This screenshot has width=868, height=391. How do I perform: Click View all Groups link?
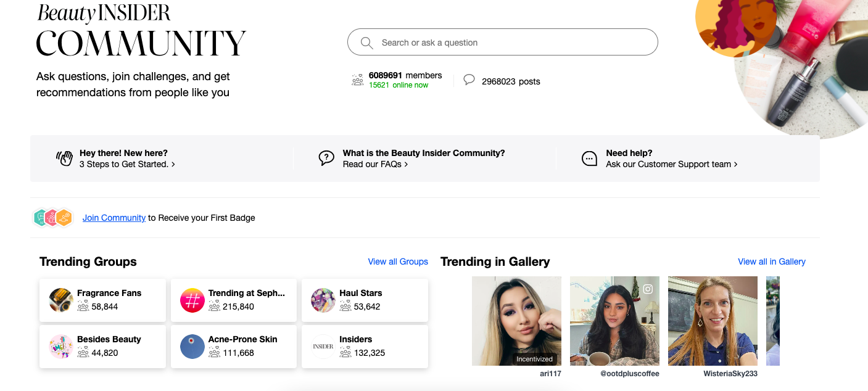coord(398,261)
